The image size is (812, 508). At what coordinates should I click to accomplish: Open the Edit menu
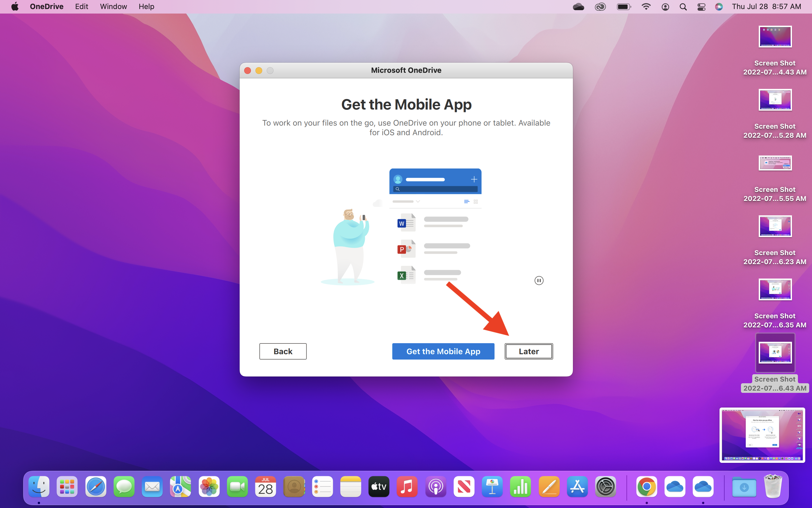81,6
